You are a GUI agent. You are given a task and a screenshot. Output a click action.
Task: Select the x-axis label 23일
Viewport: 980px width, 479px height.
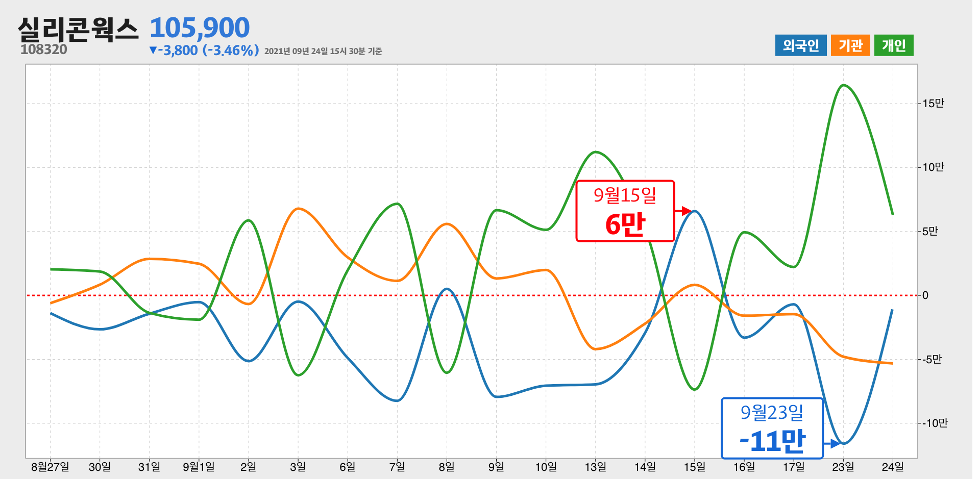coord(843,467)
